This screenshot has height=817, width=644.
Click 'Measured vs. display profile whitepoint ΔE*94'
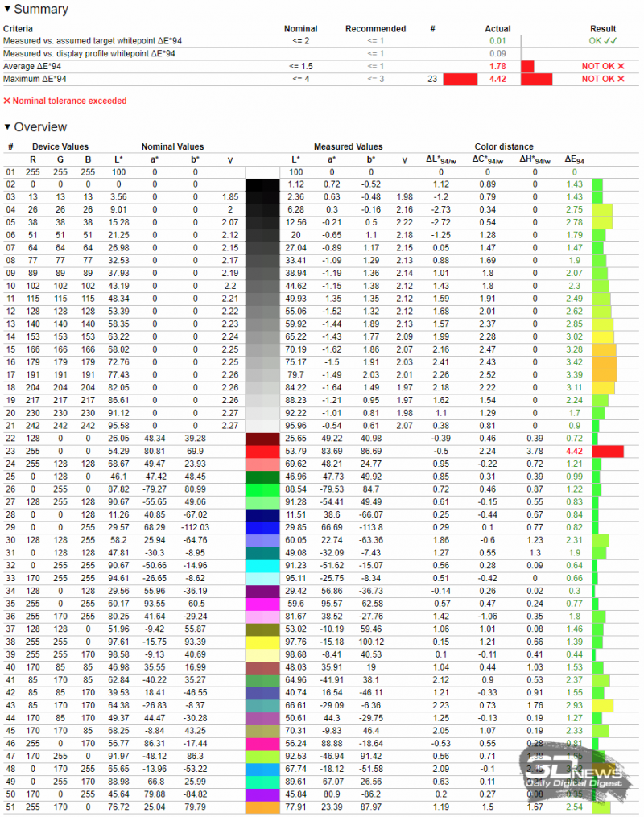(x=89, y=53)
